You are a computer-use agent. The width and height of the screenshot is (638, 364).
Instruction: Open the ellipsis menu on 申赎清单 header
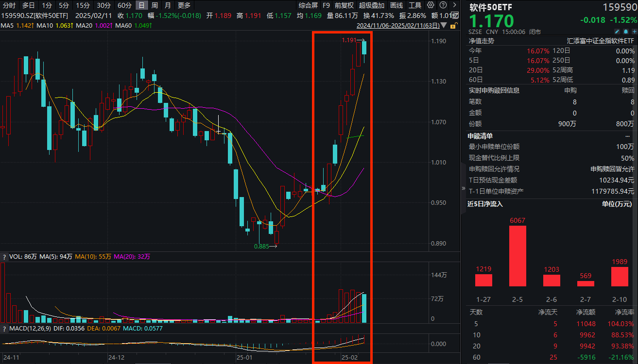tap(627, 136)
